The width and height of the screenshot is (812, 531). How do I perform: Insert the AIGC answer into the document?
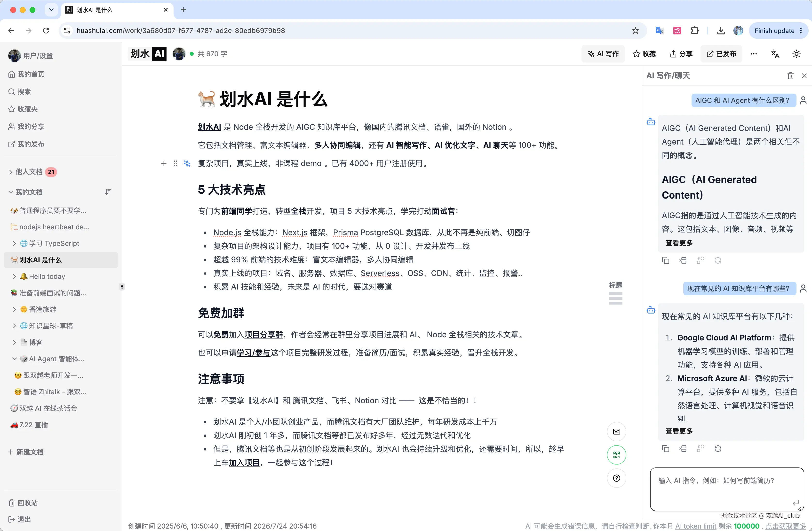(x=683, y=261)
